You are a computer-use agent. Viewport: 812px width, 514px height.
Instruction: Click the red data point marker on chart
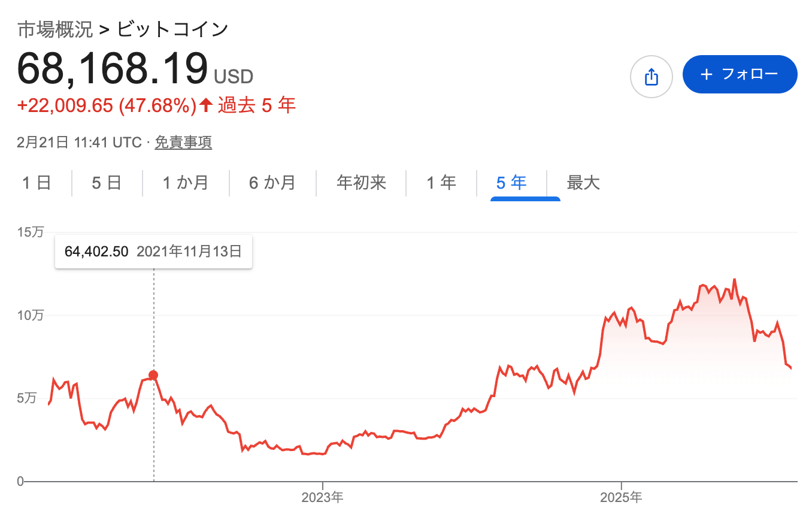[153, 375]
